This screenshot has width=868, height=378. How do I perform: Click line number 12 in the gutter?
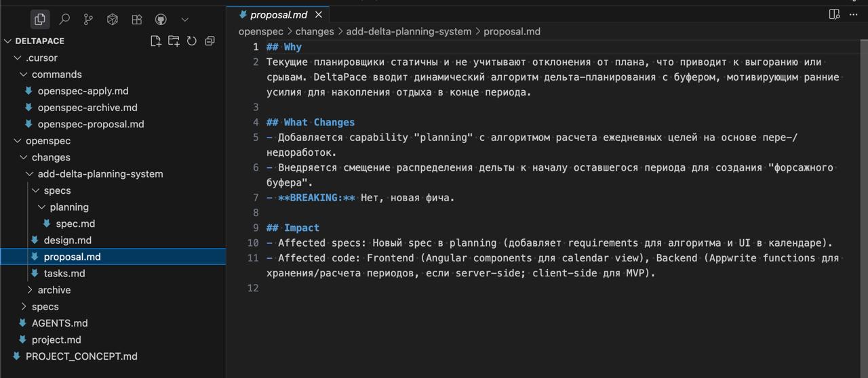click(253, 288)
